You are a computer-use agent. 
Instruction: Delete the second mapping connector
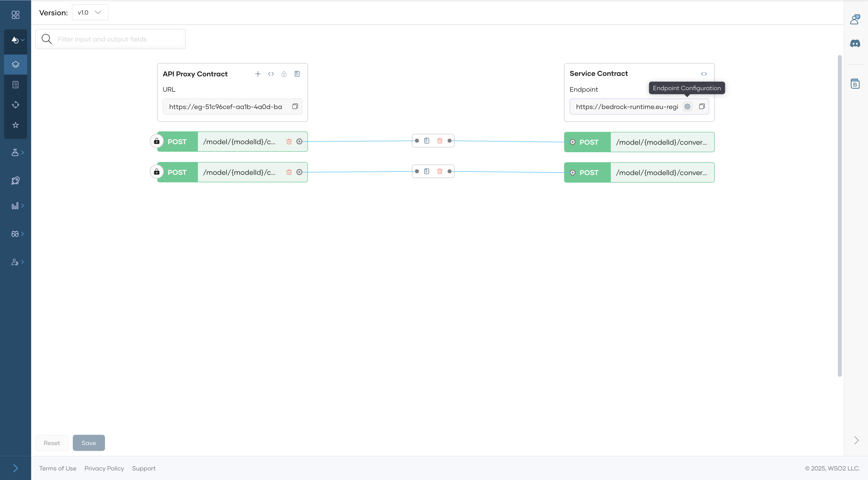(x=439, y=171)
